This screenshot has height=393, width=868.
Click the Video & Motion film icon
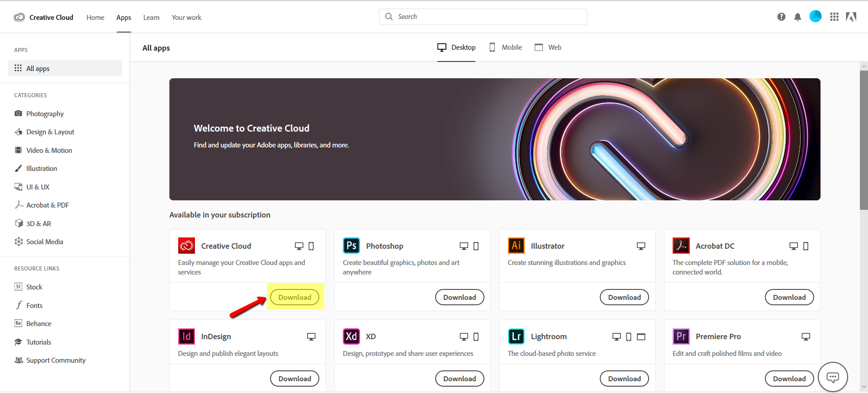pos(18,150)
